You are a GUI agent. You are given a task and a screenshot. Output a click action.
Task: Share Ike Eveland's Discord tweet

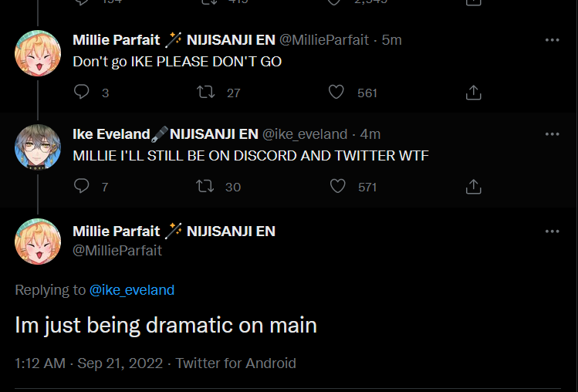pos(474,187)
